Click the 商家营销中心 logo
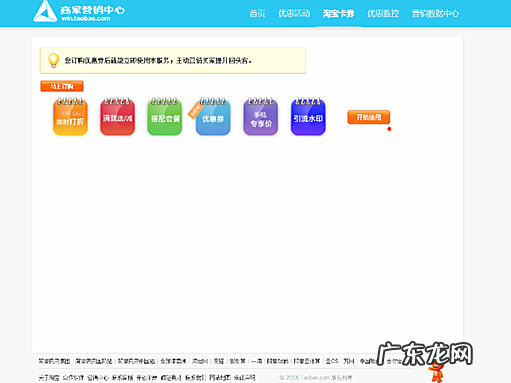The width and height of the screenshot is (511, 383). coord(79,12)
